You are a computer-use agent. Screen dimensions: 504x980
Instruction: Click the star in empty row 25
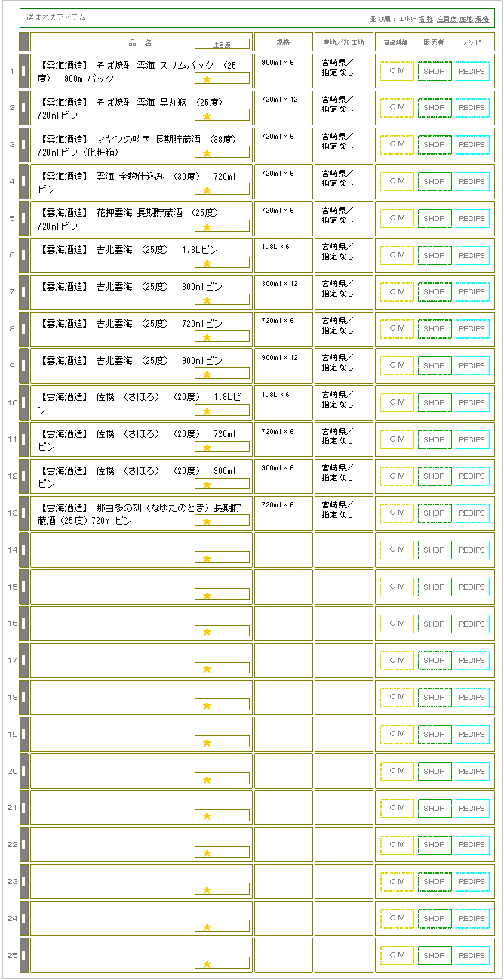(x=207, y=963)
